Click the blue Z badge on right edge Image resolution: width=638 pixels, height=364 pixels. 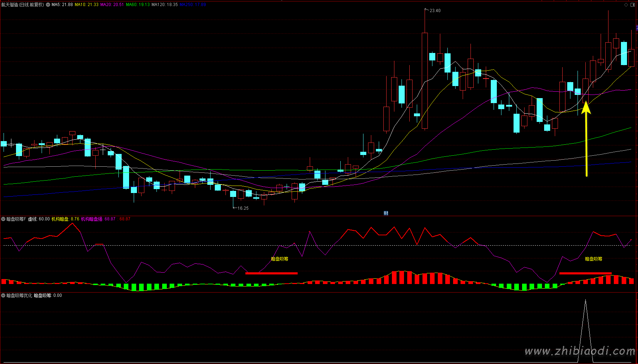click(x=637, y=28)
